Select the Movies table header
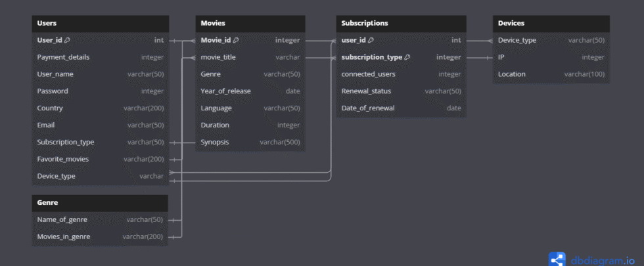 (x=250, y=23)
